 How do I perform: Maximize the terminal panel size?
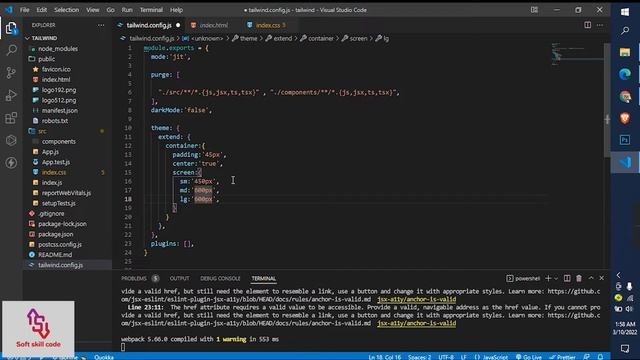591,278
